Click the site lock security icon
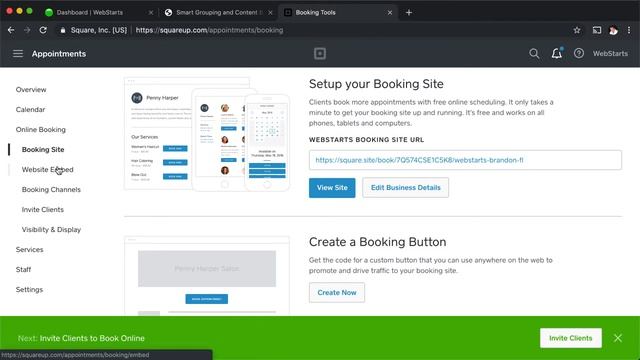This screenshot has width=640, height=360. pyautogui.click(x=62, y=30)
